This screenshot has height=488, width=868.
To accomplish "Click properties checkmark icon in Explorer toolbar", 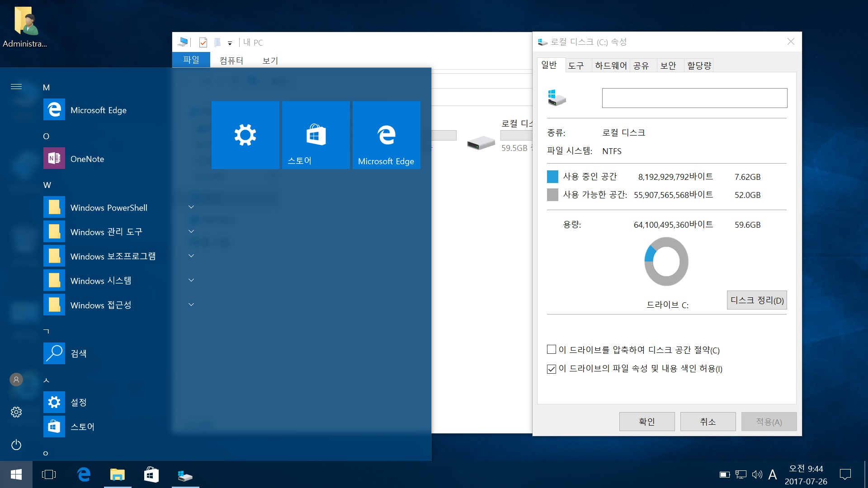I will point(203,42).
